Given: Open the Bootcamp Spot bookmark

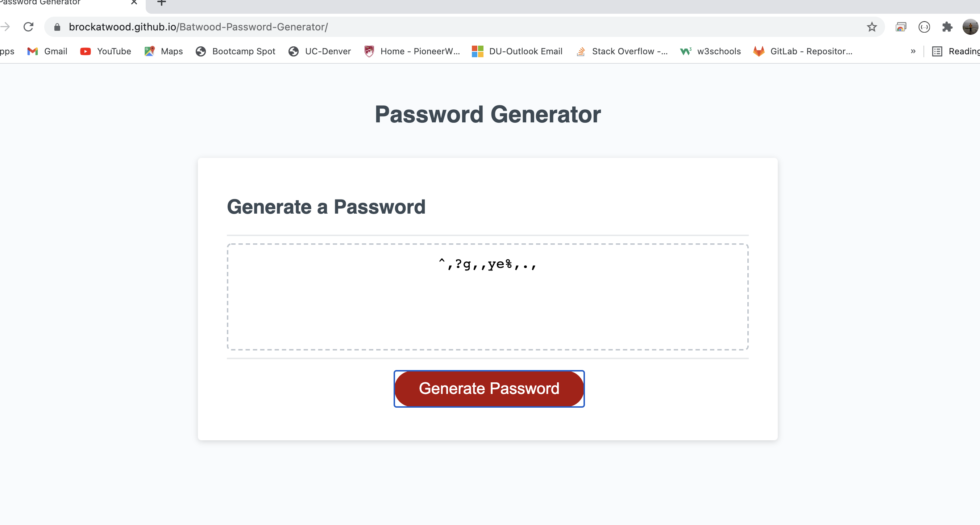Looking at the screenshot, I should pos(235,51).
